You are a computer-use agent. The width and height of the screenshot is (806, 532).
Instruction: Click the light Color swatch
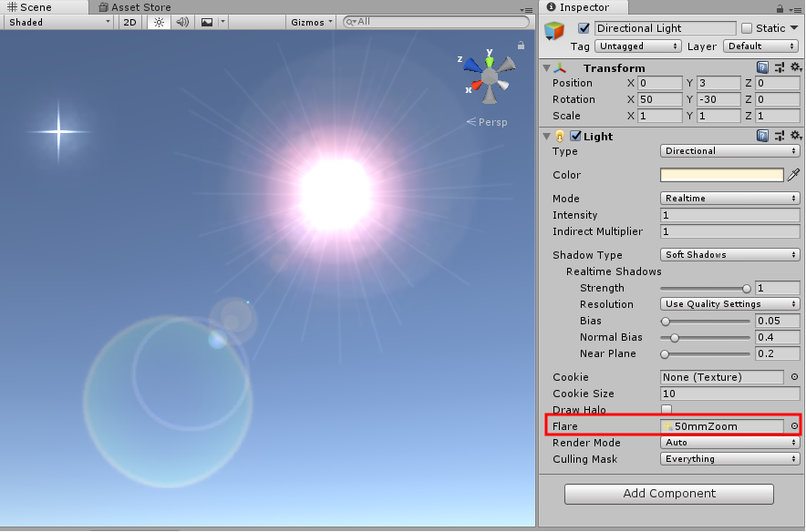pos(722,175)
